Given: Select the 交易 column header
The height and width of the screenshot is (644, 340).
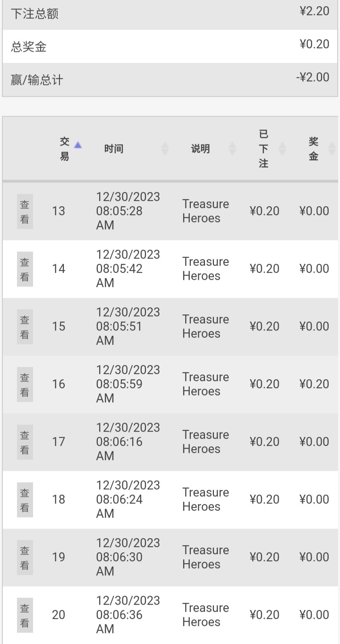Looking at the screenshot, I should tap(65, 149).
